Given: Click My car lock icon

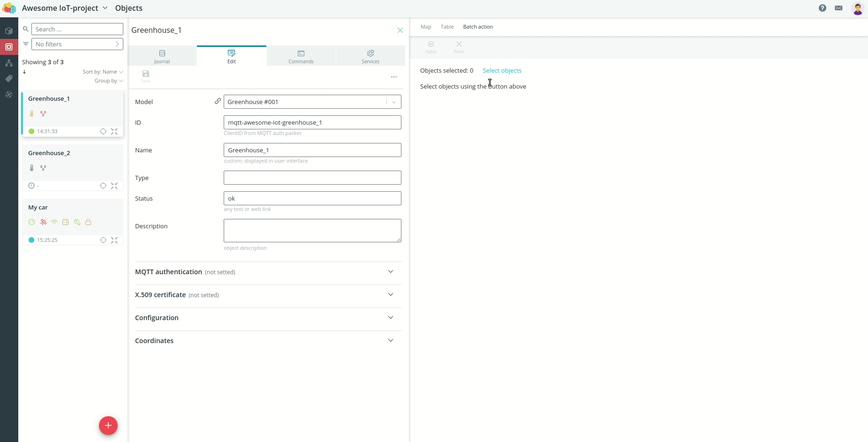Looking at the screenshot, I should pyautogui.click(x=88, y=222).
